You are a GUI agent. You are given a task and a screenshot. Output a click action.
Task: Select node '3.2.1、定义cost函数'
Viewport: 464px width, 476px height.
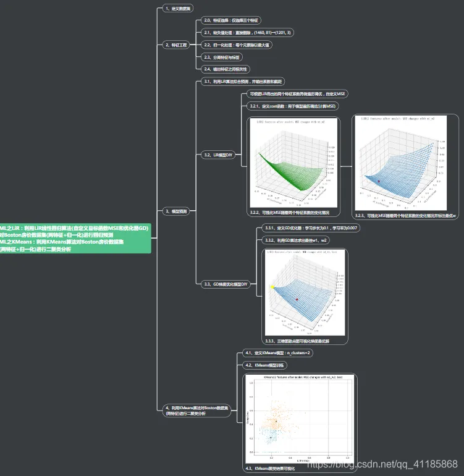point(292,106)
